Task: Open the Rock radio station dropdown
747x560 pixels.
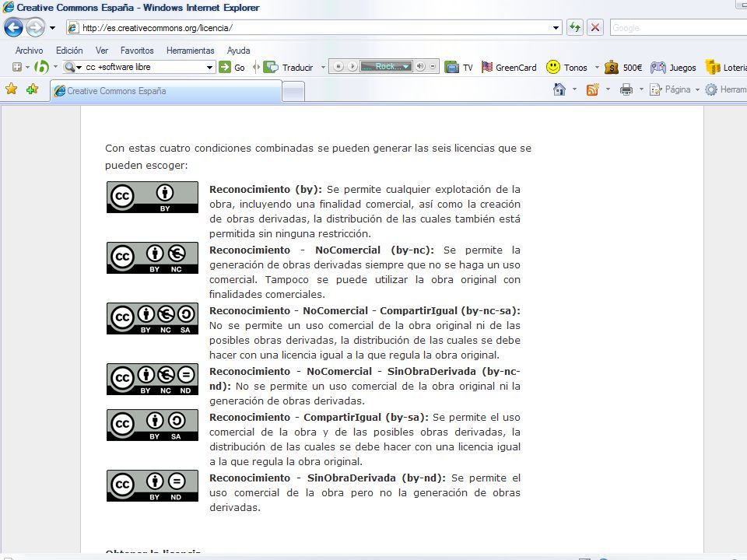Action: [406, 67]
